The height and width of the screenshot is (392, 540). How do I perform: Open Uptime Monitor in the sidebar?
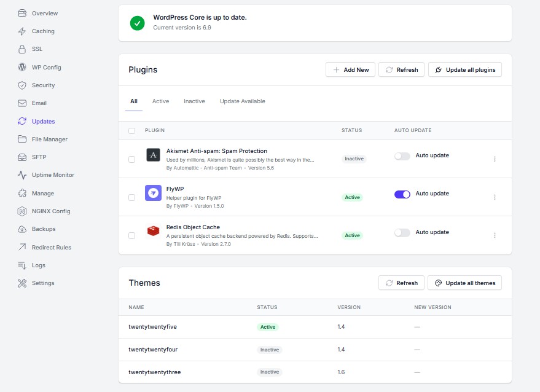pyautogui.click(x=53, y=175)
